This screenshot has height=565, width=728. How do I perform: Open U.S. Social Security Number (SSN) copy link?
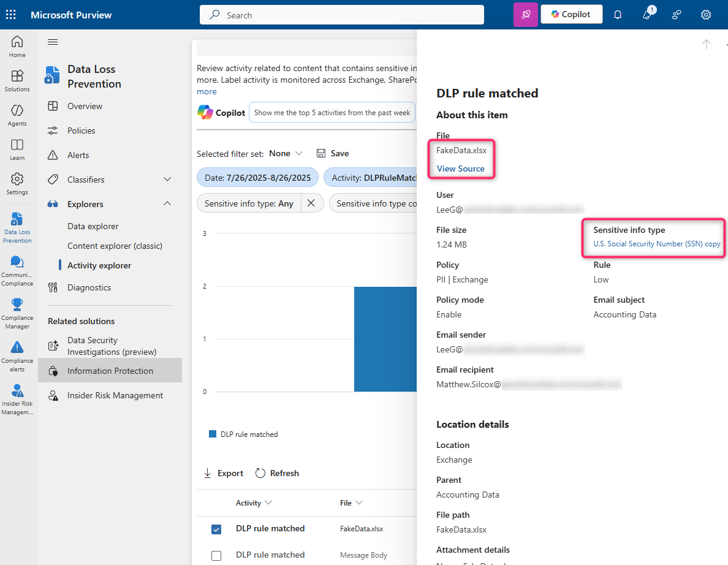(x=656, y=244)
